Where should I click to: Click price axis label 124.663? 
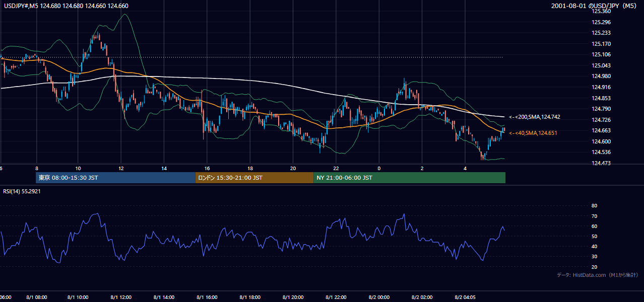click(x=602, y=130)
